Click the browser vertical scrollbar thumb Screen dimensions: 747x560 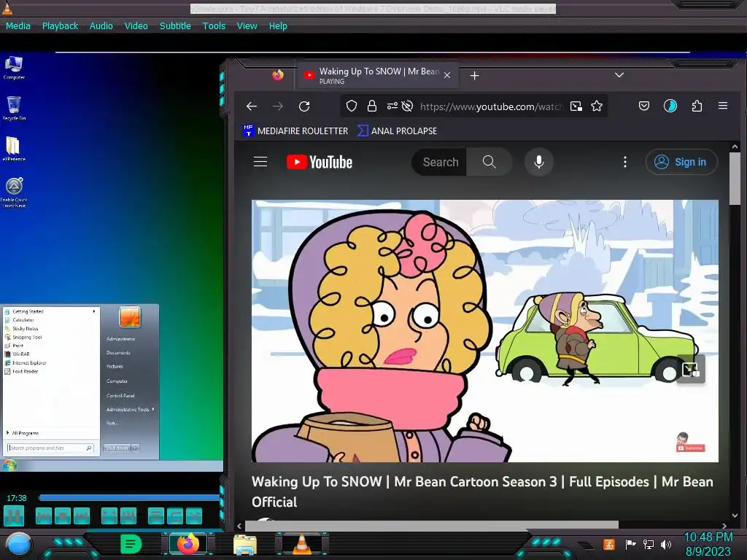point(735,179)
